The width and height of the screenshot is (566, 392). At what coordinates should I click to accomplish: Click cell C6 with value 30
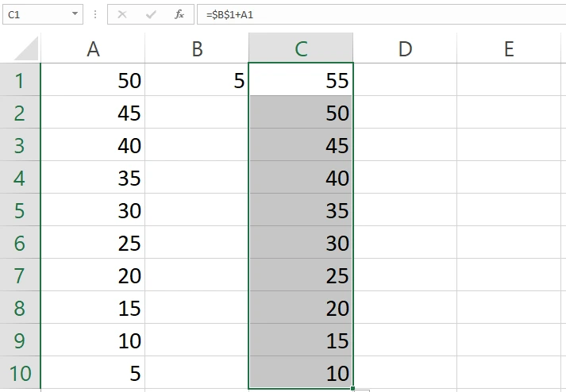click(301, 242)
